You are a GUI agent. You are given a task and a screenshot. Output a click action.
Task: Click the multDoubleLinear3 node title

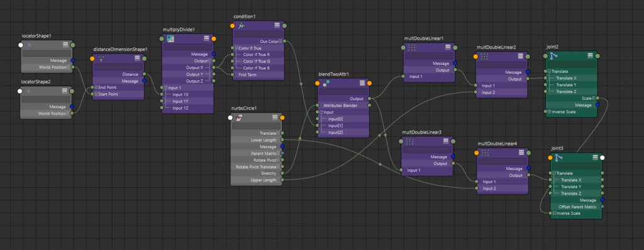tap(422, 132)
